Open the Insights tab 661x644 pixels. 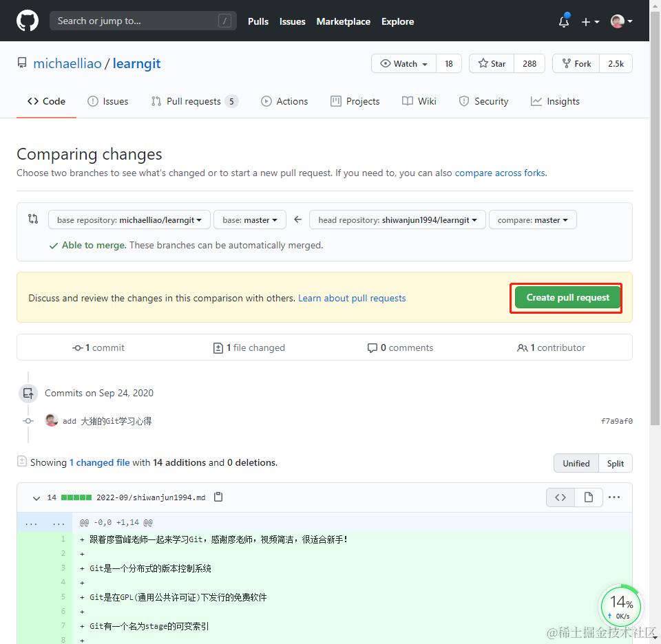tap(555, 102)
